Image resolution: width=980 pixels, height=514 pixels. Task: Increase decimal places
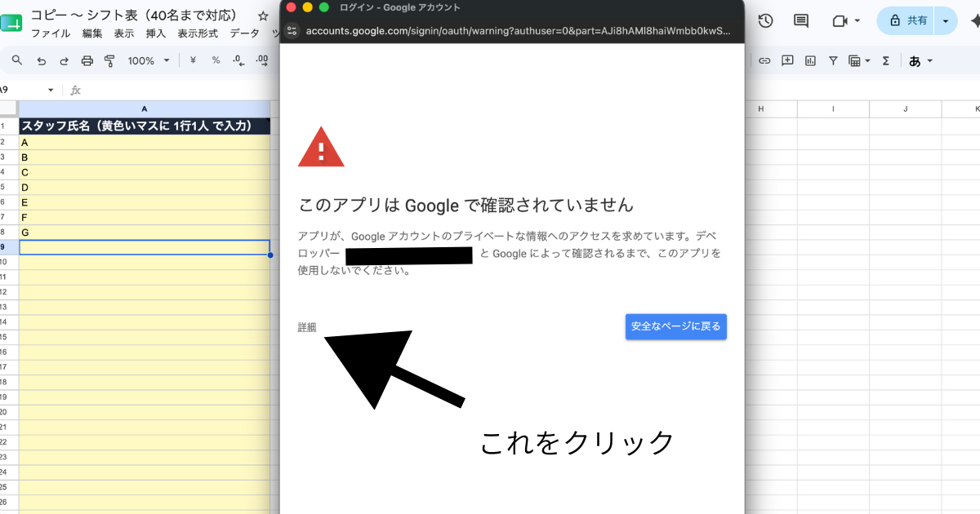[x=262, y=60]
